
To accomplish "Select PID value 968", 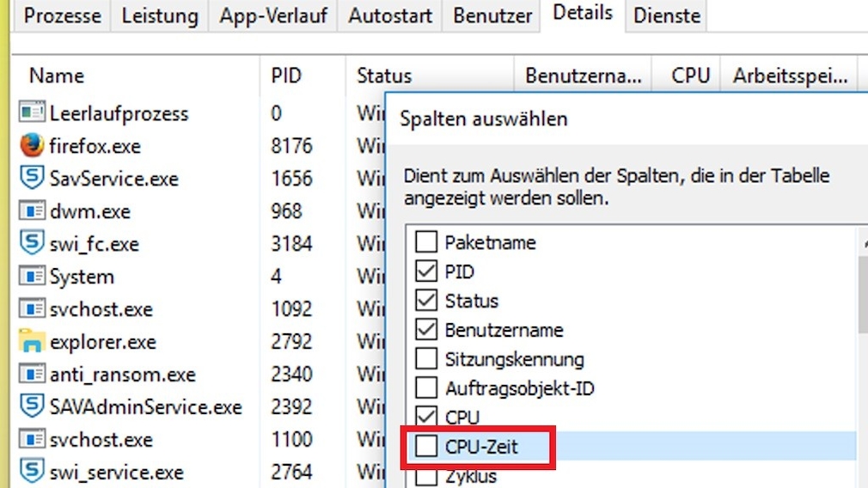I will click(x=286, y=210).
